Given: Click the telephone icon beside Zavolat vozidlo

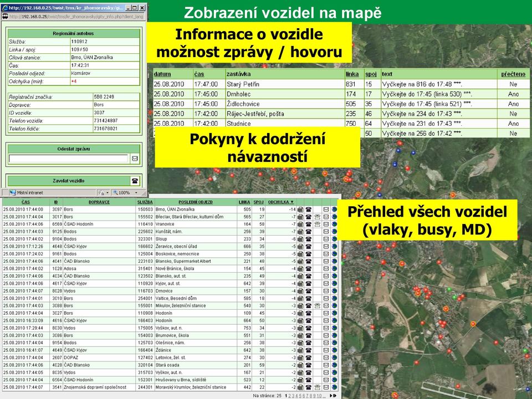Looking at the screenshot, I should [x=135, y=181].
